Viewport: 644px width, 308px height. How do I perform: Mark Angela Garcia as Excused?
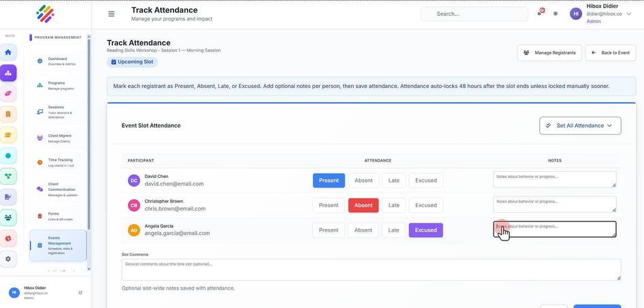(x=426, y=230)
